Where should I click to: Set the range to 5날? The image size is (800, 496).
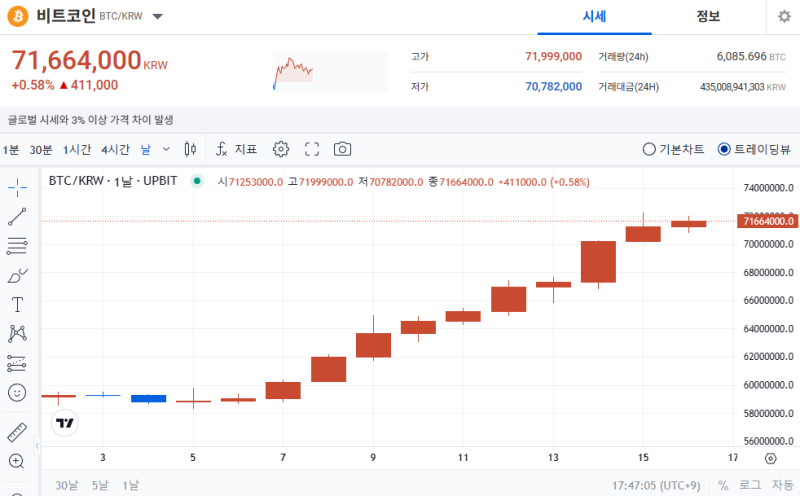point(101,485)
